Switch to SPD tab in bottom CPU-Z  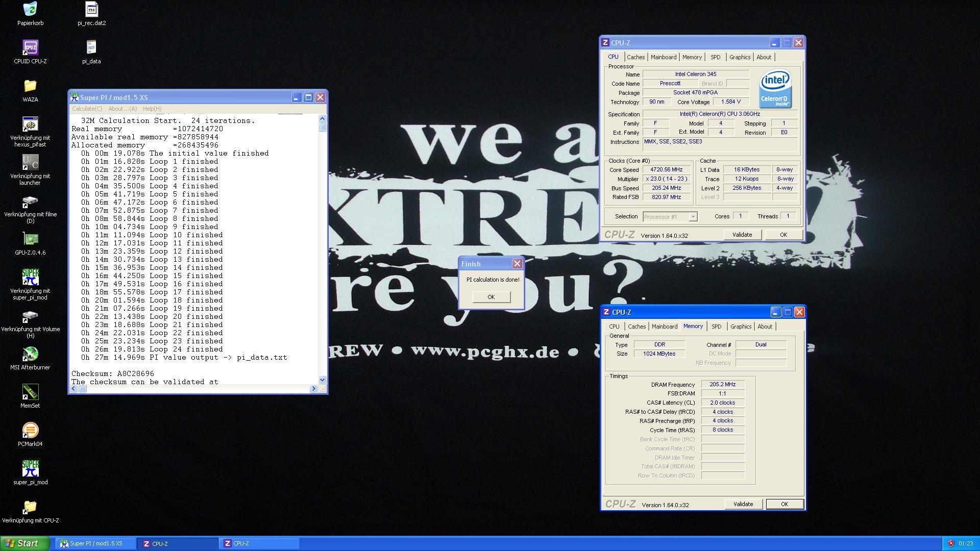point(716,327)
